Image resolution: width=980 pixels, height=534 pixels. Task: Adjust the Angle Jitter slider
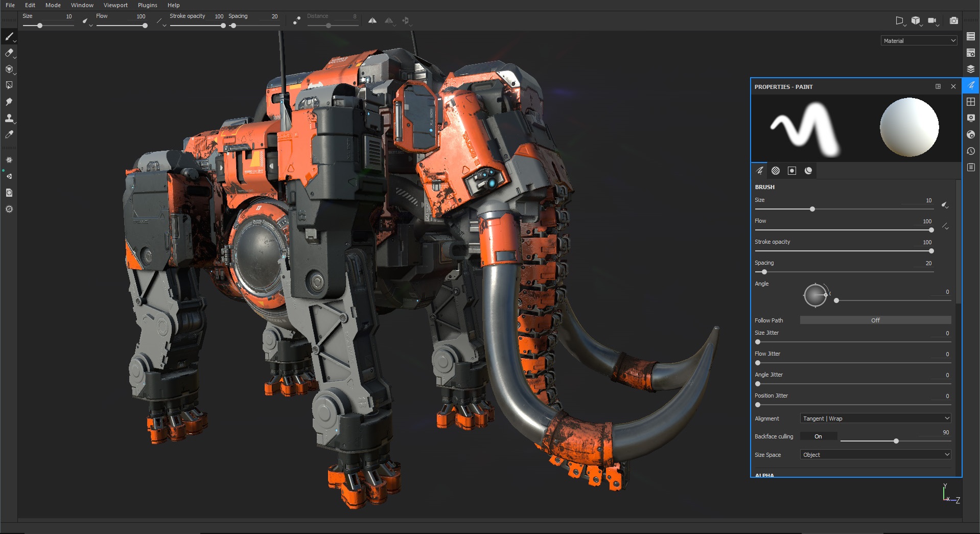coord(853,384)
